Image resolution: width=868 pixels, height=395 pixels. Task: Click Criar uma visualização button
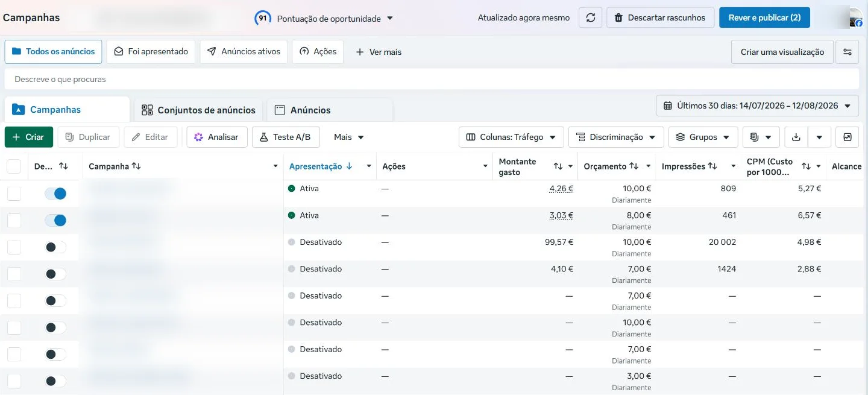point(782,52)
